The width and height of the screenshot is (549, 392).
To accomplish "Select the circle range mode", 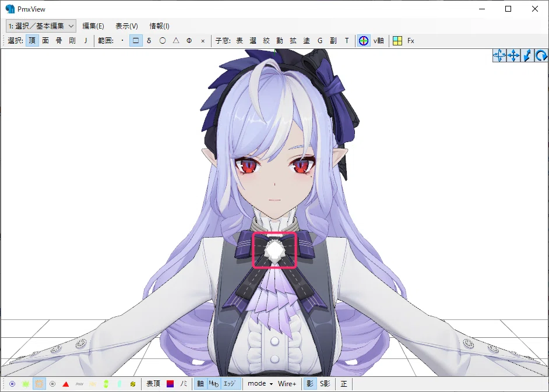I will (163, 41).
